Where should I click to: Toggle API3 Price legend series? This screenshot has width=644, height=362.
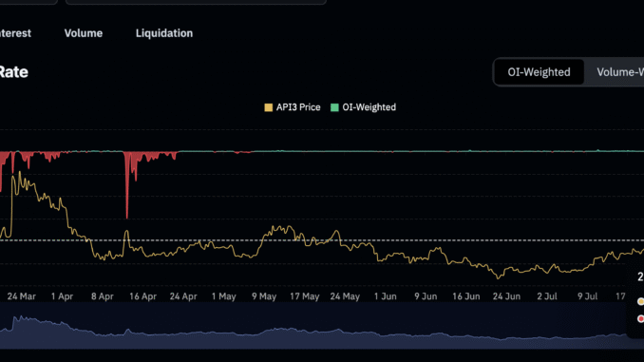coord(293,107)
